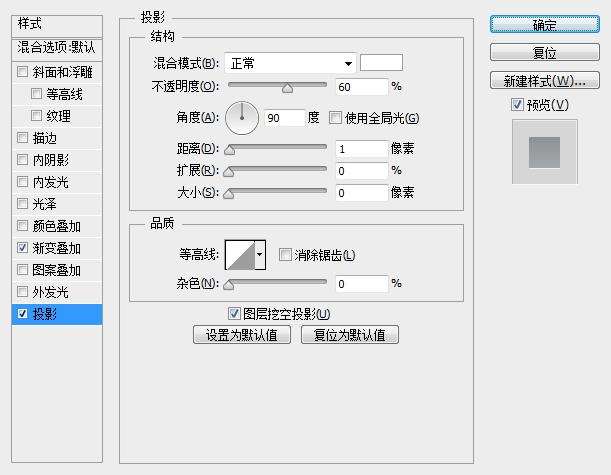Open the 颜色叠加 settings entry
The width and height of the screenshot is (611, 475).
point(57,226)
